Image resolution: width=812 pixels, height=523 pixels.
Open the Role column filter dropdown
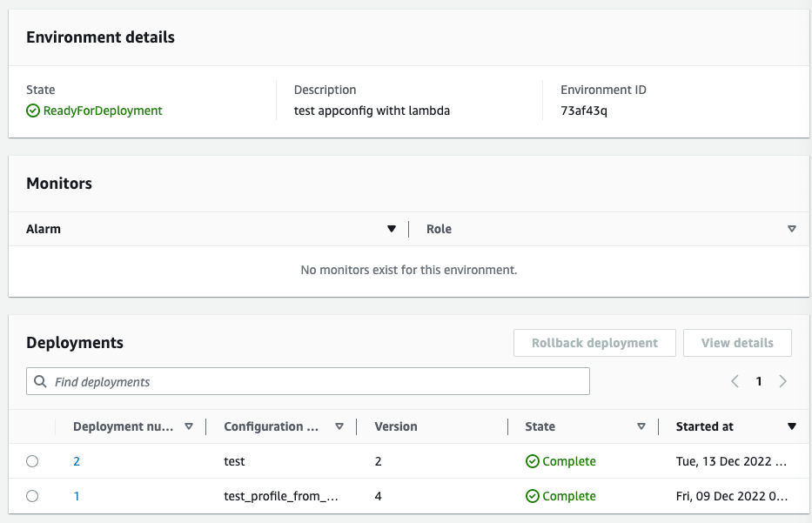click(x=792, y=229)
